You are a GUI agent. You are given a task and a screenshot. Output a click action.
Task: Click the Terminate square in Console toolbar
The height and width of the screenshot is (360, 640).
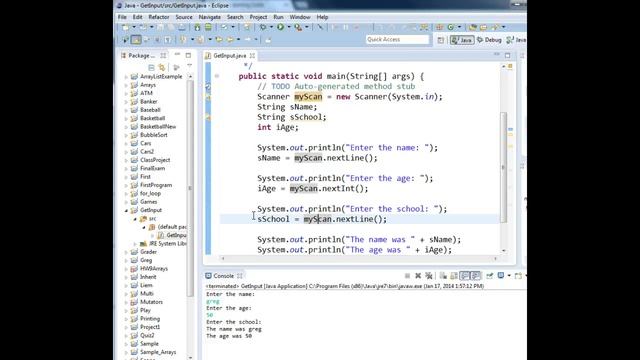pos(407,276)
